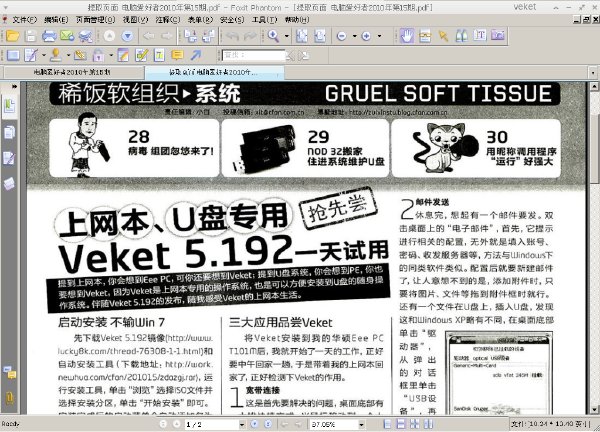The height and width of the screenshot is (432, 600).
Task: Switch to Facing pages layout
Action: pos(415,424)
